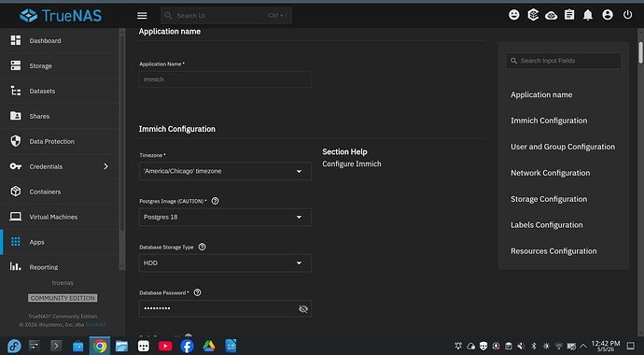
Task: Click the Database Password field
Action: [x=225, y=308]
